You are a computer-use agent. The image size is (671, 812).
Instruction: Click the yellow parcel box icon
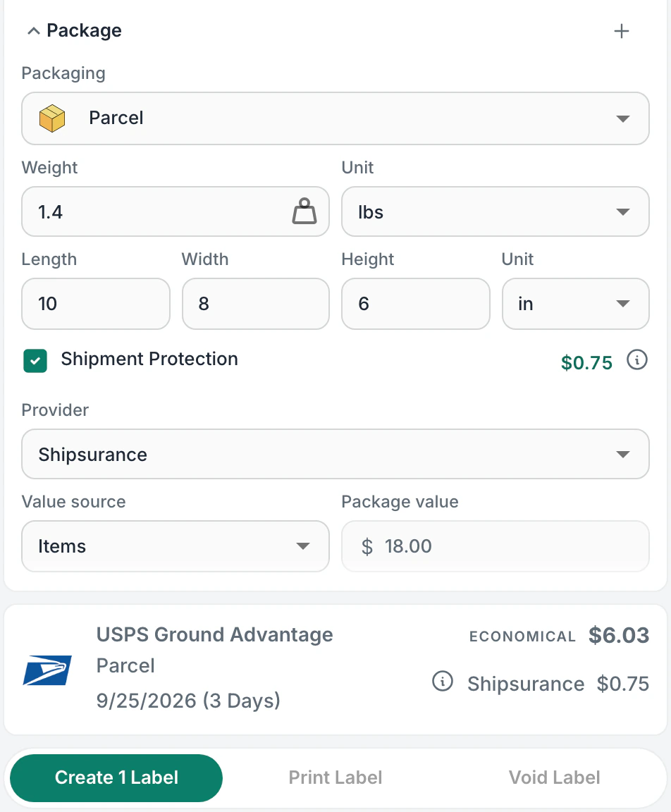click(x=52, y=118)
